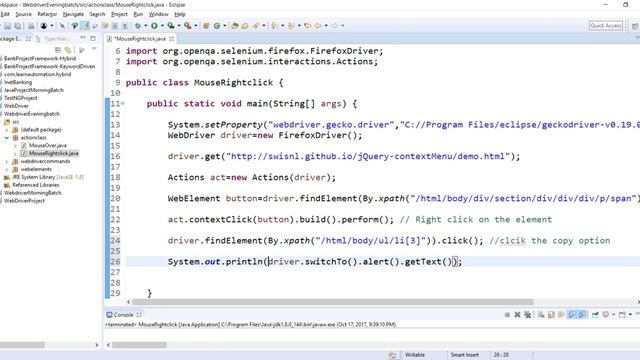Image resolution: width=640 pixels, height=360 pixels.
Task: Click the Print toolbar icon
Action: click(31, 26)
